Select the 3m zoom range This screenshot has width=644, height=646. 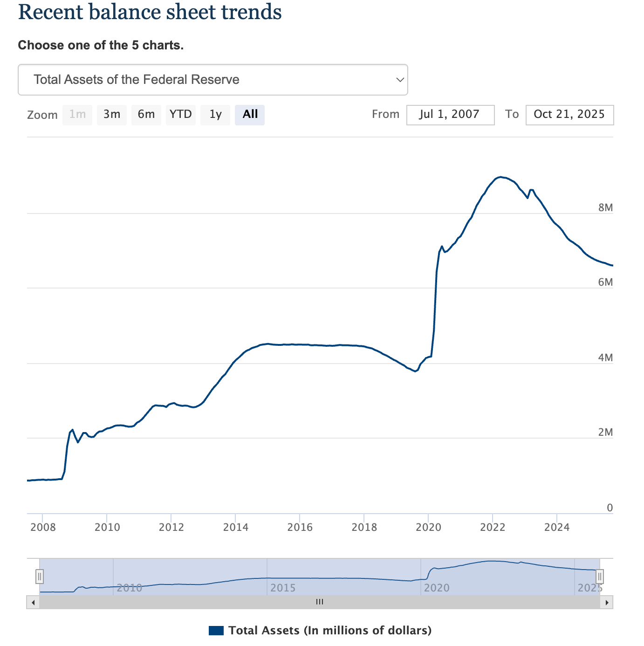click(x=112, y=115)
